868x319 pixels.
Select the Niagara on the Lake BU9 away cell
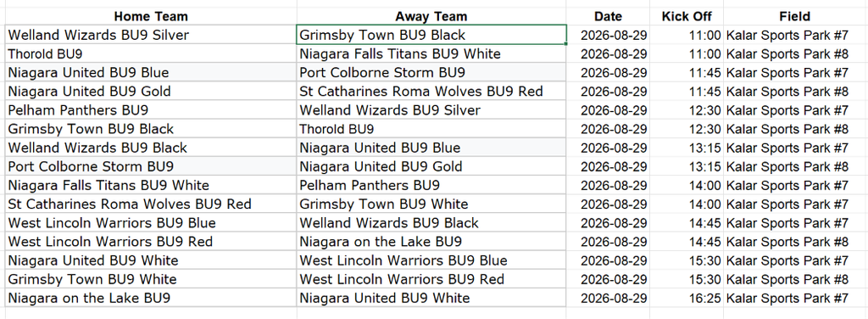tap(431, 242)
